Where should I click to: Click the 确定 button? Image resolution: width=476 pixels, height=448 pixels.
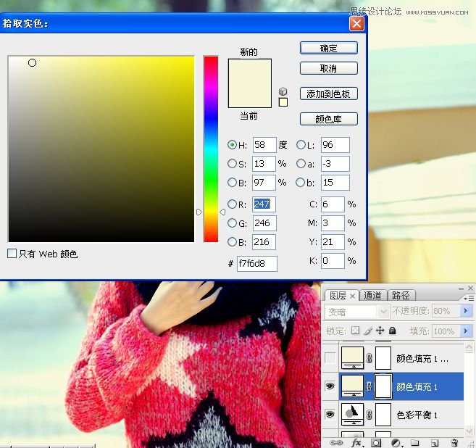[x=329, y=48]
